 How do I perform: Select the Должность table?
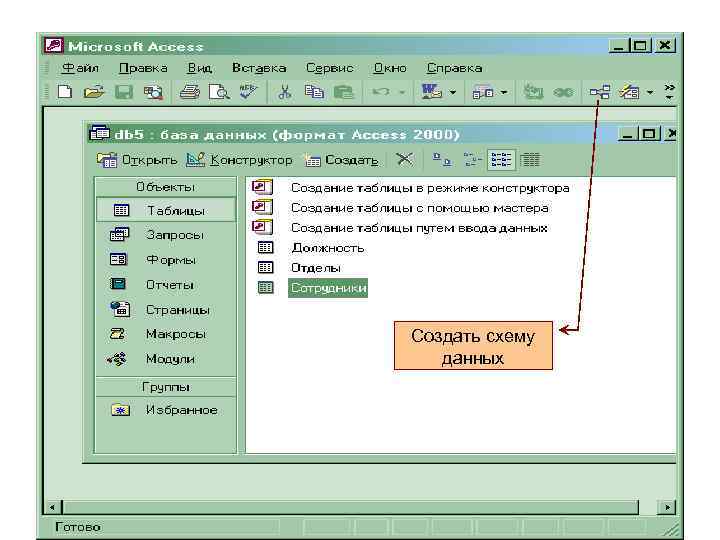[327, 248]
